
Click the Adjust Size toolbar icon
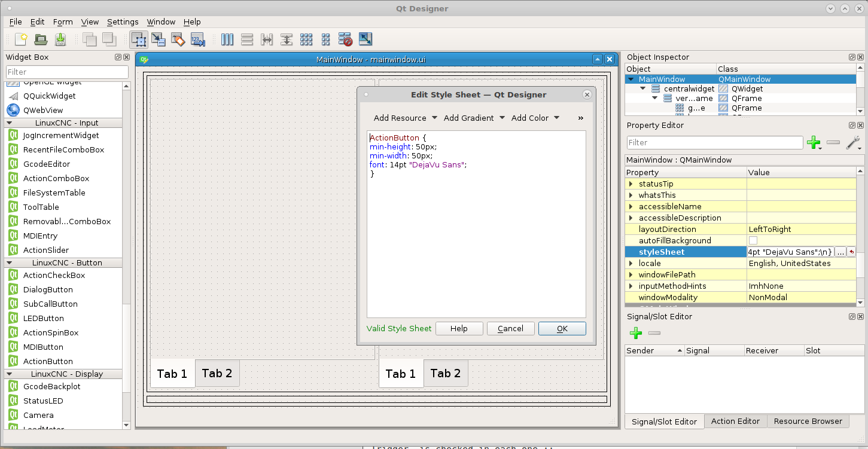[366, 39]
